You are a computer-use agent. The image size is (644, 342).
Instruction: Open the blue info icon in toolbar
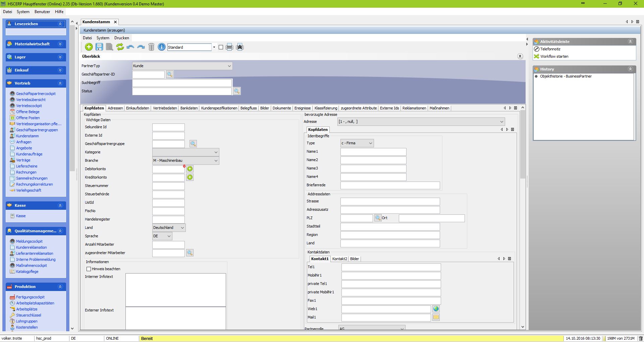coord(162,47)
